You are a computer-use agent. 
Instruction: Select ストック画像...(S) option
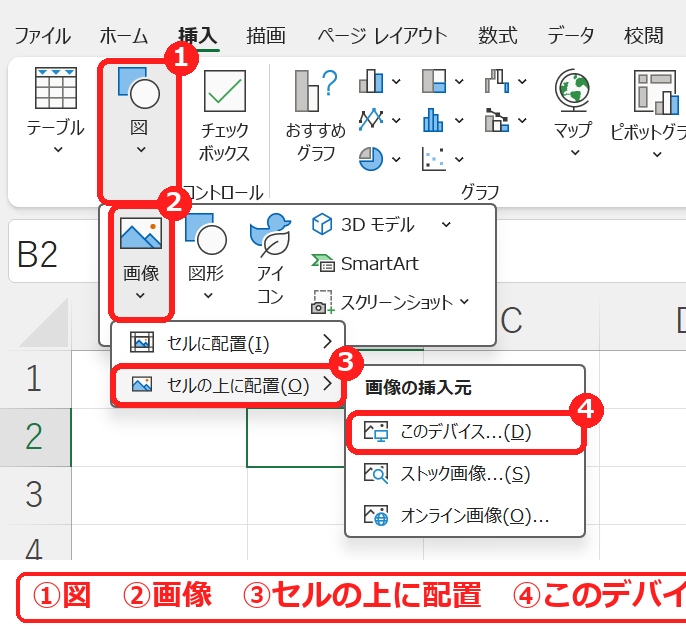pyautogui.click(x=466, y=474)
